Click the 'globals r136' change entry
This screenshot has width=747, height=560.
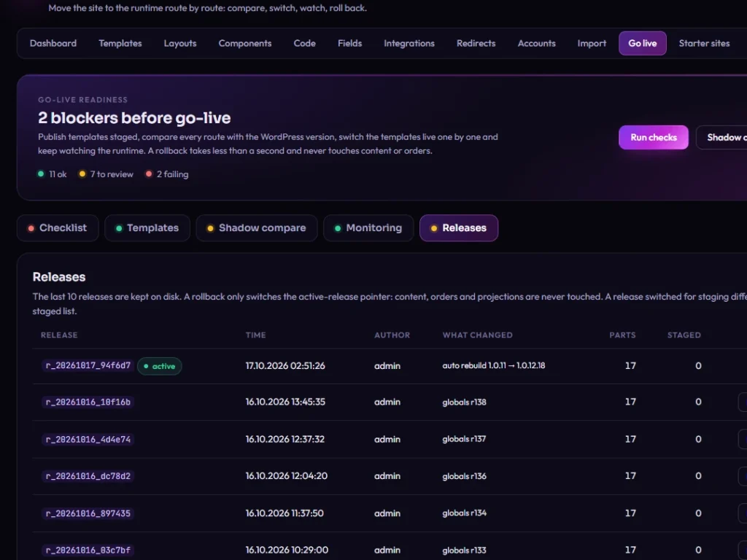pyautogui.click(x=464, y=475)
